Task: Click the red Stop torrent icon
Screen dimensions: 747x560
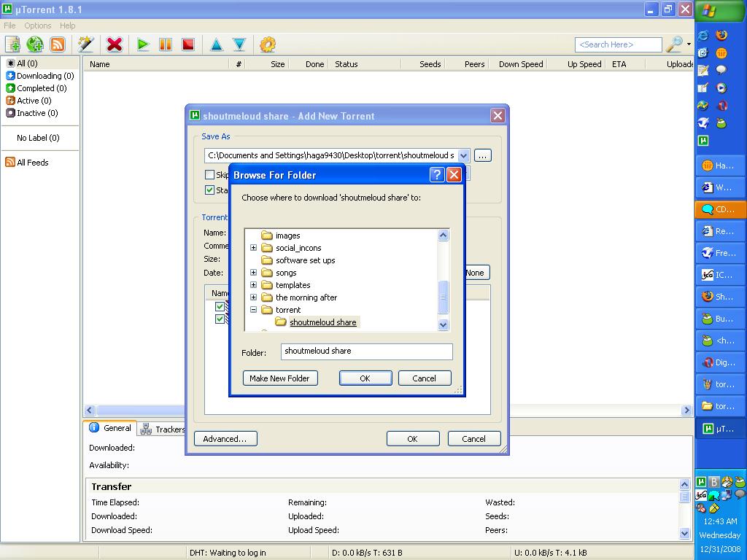Action: [x=188, y=44]
